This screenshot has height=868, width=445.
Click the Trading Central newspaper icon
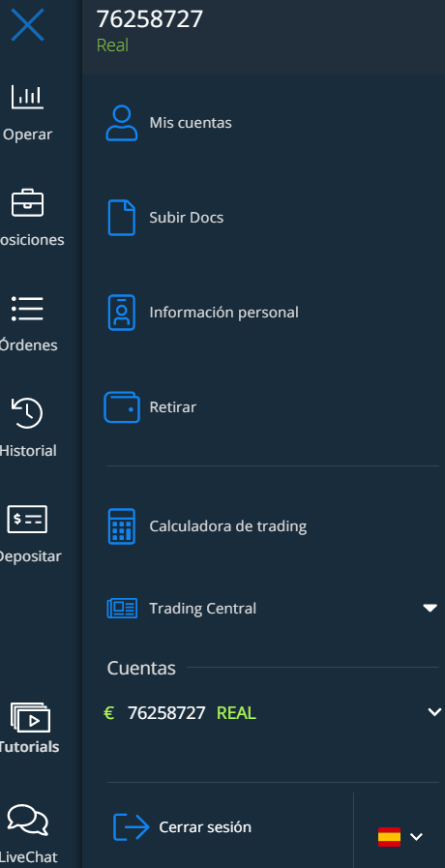coord(122,609)
